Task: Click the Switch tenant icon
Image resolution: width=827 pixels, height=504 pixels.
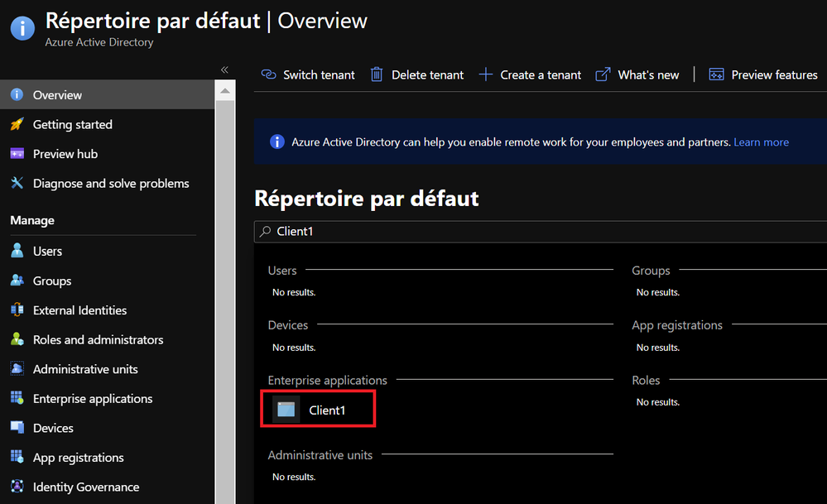Action: point(268,74)
